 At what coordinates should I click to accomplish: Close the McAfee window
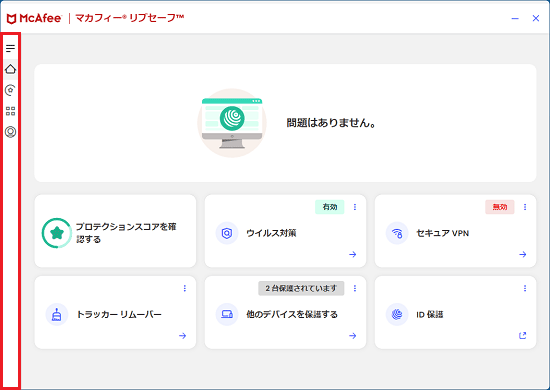[536, 18]
